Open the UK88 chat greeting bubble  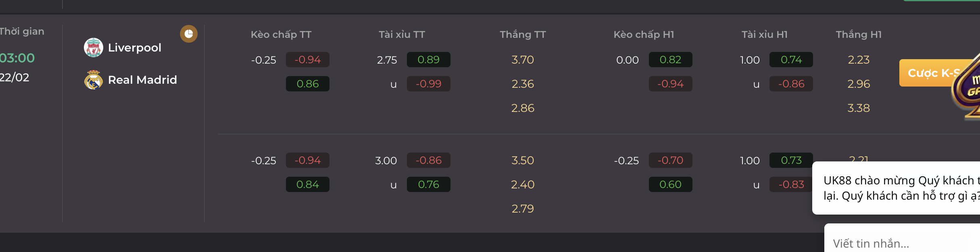(x=896, y=188)
